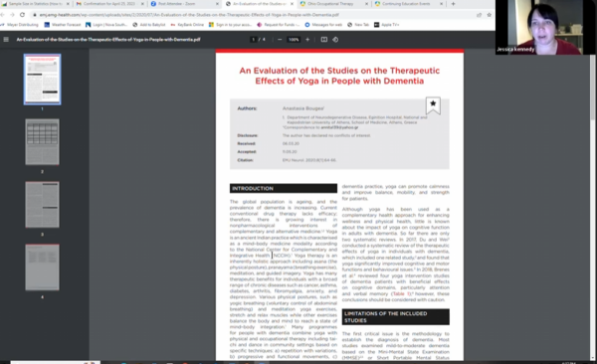Close the Ohio Occupational Therapy tab
597x364 pixels.
[366, 4]
